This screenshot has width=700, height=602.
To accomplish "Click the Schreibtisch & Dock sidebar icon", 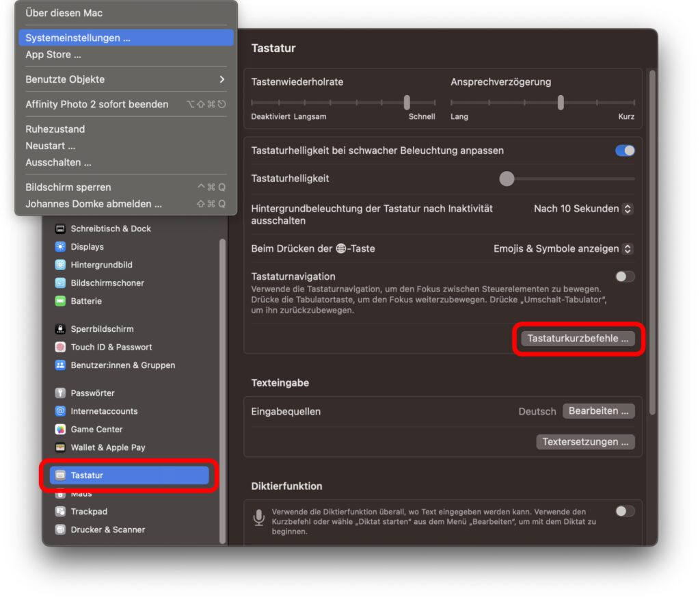I will pyautogui.click(x=60, y=228).
